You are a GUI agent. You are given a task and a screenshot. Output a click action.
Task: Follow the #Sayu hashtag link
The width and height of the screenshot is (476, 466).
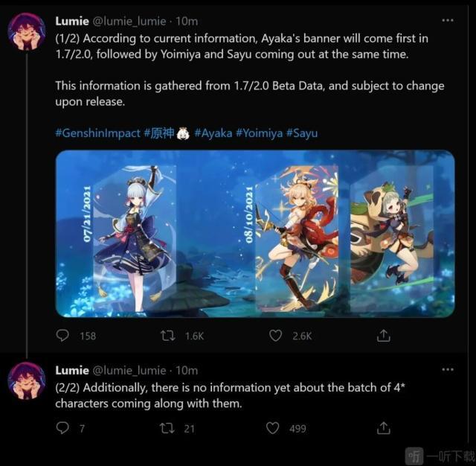pos(302,133)
